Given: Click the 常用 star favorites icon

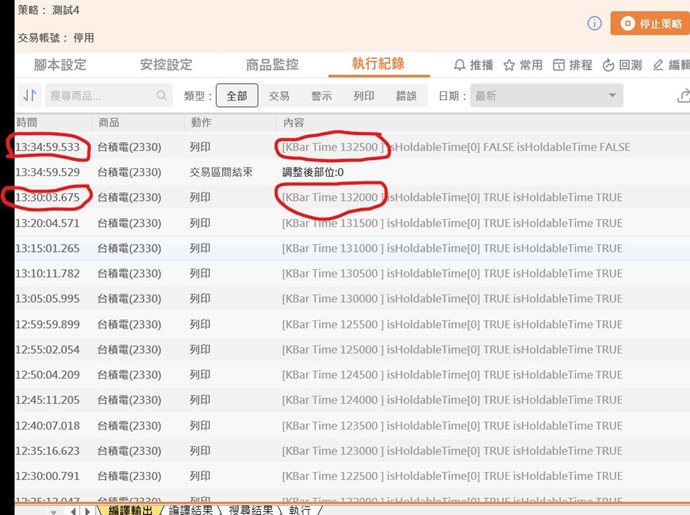Looking at the screenshot, I should 509,65.
